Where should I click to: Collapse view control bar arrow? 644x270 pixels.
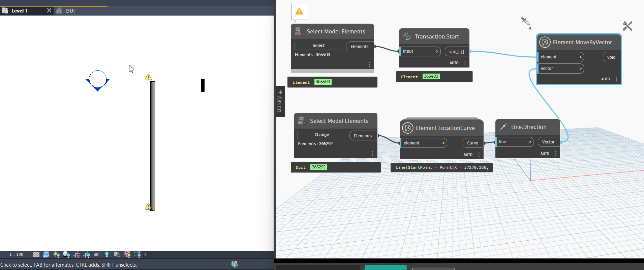146,254
